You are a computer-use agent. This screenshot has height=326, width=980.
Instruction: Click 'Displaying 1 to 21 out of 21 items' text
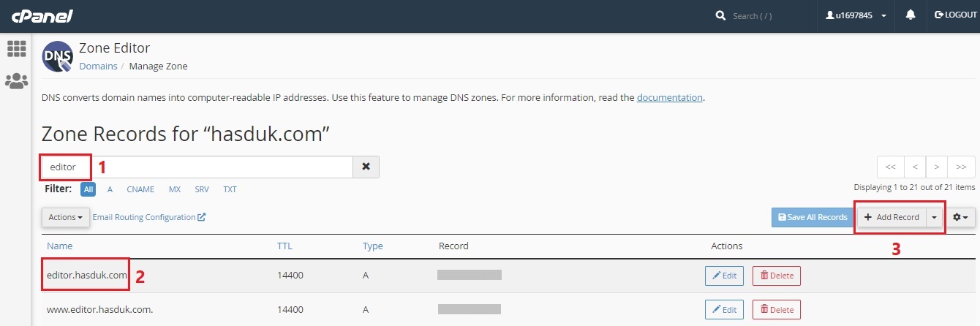point(914,188)
